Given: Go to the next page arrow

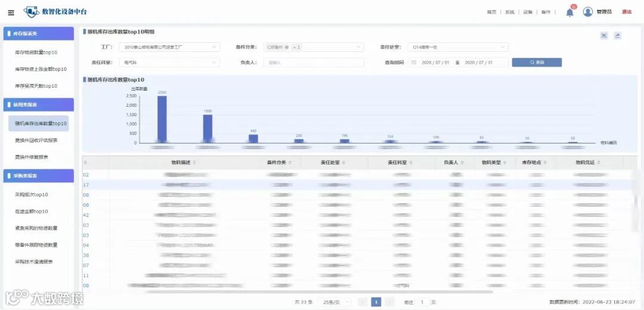Looking at the screenshot, I should click(x=390, y=302).
